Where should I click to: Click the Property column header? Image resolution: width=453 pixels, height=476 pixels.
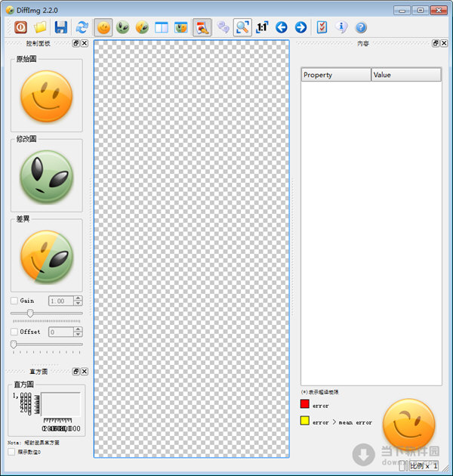point(336,75)
